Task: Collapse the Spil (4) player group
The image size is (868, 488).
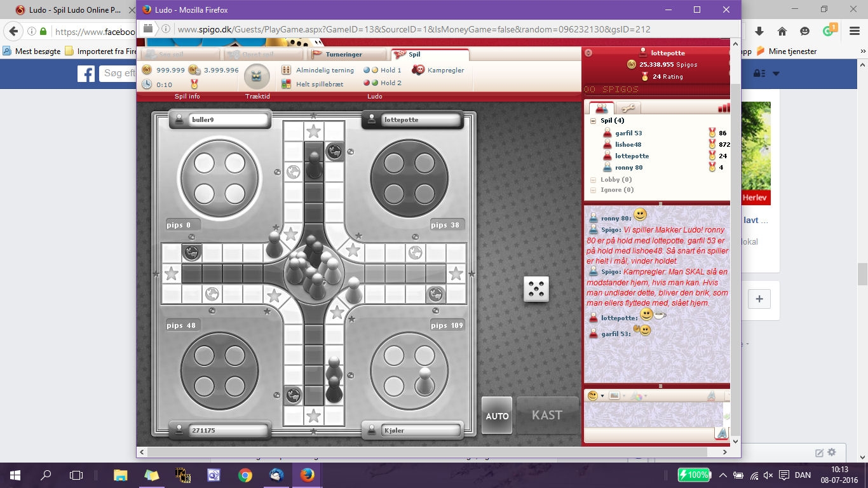Action: [593, 121]
